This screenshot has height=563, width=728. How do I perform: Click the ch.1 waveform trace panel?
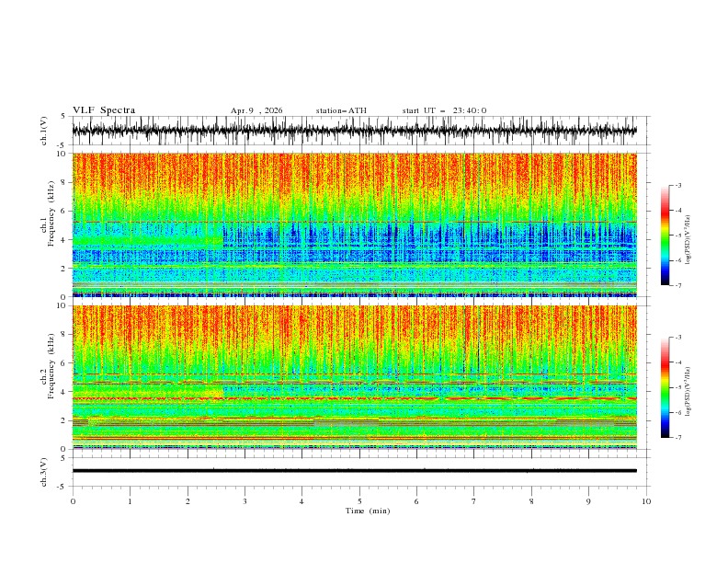[x=360, y=131]
